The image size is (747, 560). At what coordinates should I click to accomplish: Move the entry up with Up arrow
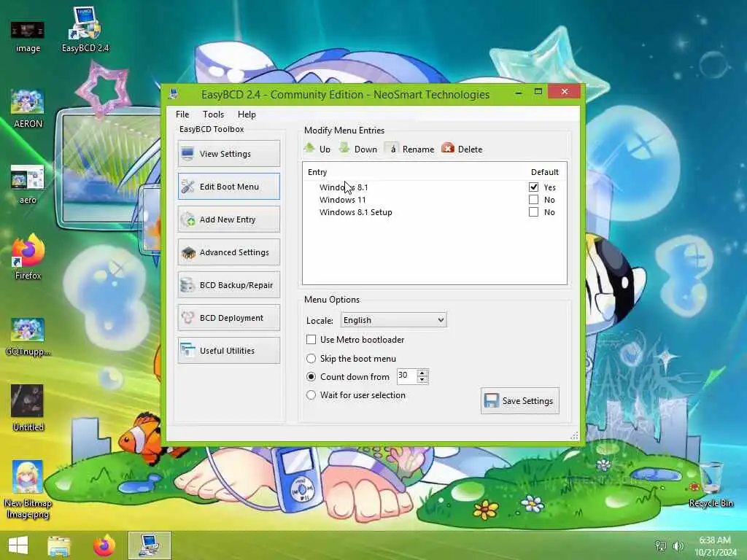tap(317, 149)
